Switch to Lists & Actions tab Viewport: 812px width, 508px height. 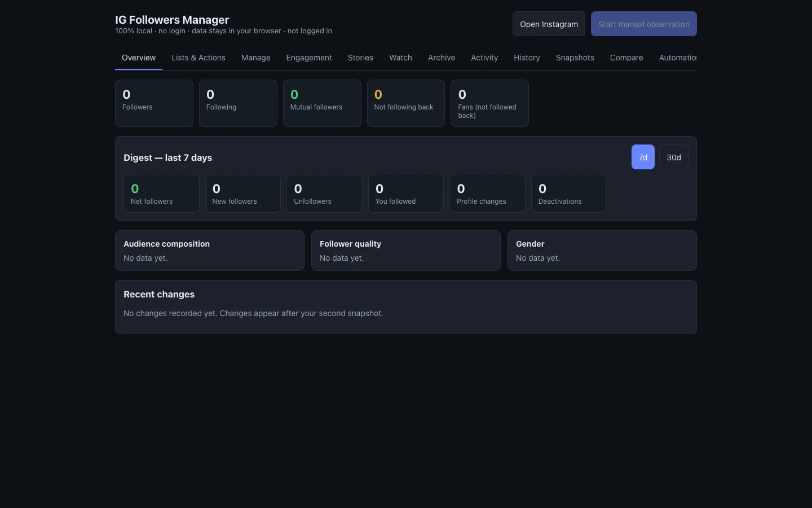pos(198,58)
